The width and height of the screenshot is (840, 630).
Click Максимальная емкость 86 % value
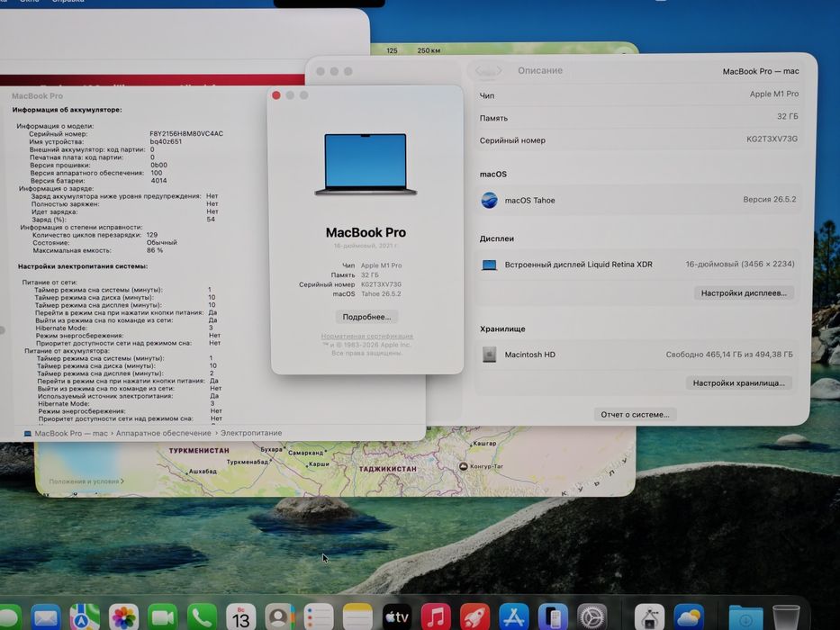click(155, 250)
